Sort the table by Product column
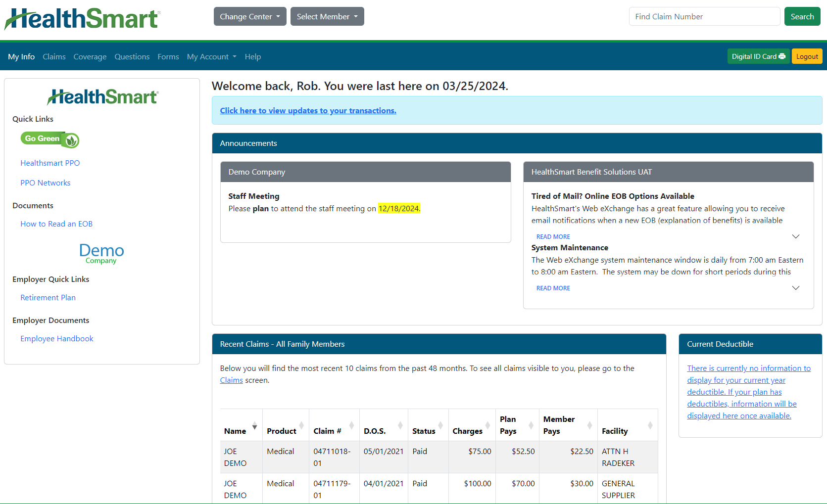The width and height of the screenshot is (827, 504). click(286, 425)
